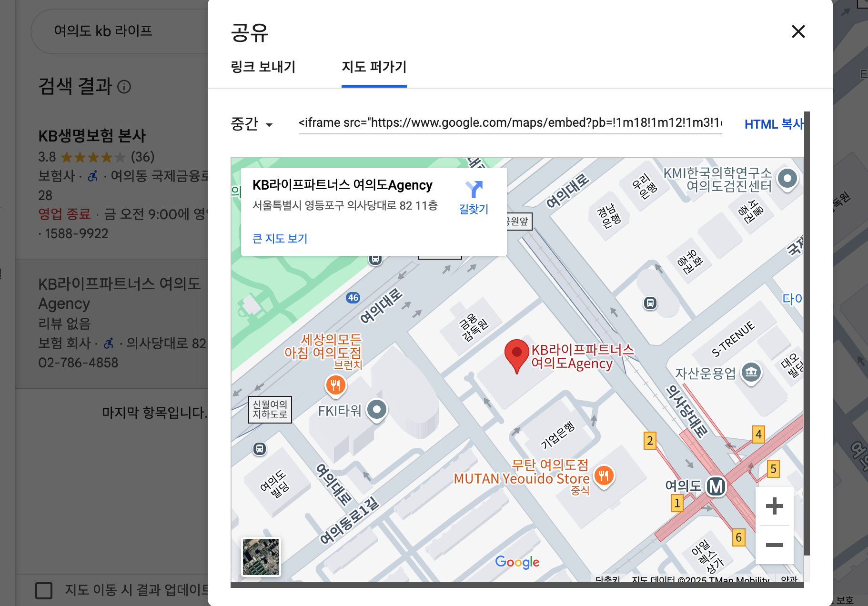This screenshot has width=868, height=606.
Task: Click the S-TRENUE building label
Action: point(733,339)
